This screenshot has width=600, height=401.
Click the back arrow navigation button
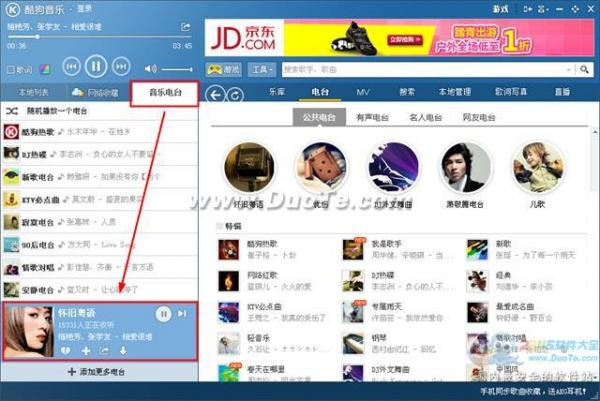(214, 93)
